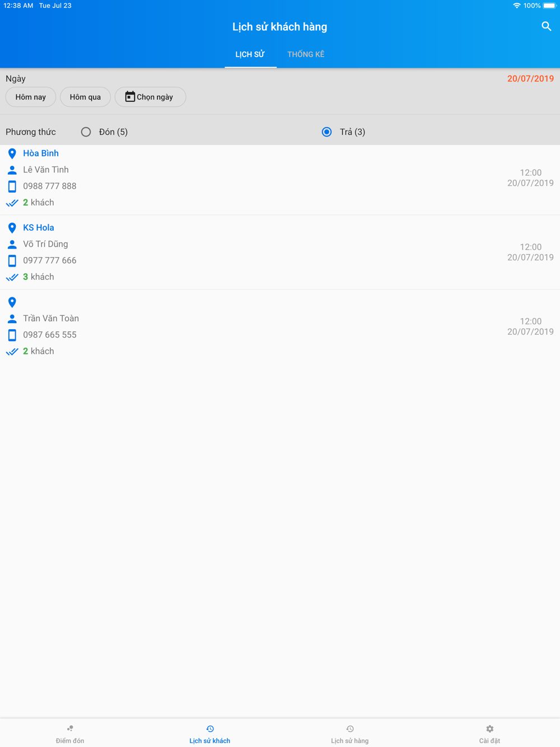
Task: Open the Lịch sử hàng bottom tab
Action: coord(350,734)
